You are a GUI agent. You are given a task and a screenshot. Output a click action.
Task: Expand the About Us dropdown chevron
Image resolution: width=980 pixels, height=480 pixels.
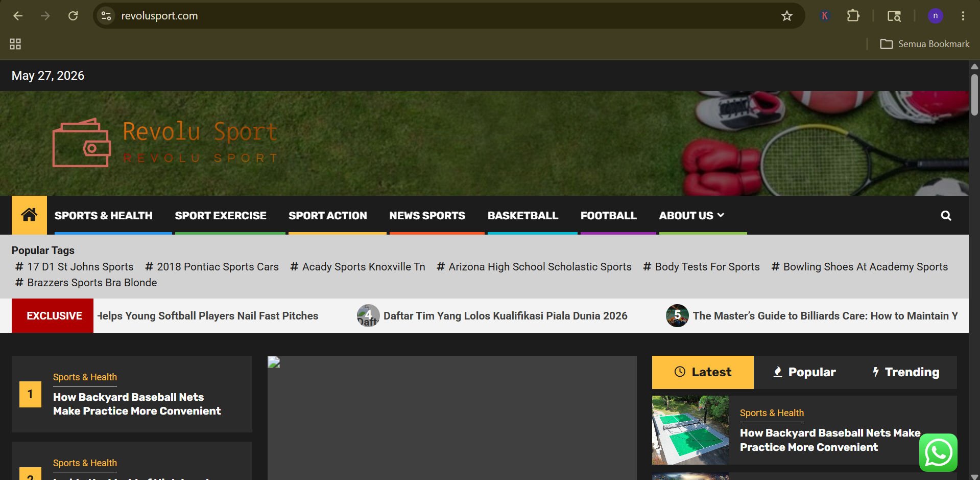tap(721, 215)
